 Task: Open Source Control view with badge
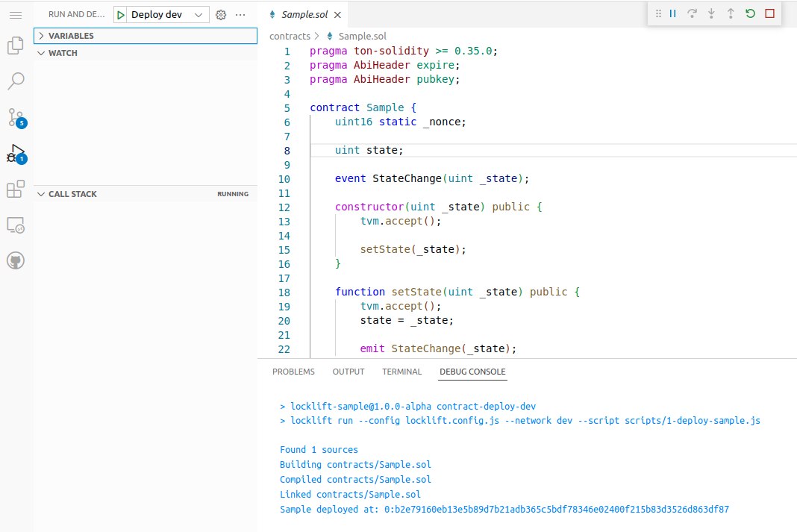pyautogui.click(x=16, y=117)
